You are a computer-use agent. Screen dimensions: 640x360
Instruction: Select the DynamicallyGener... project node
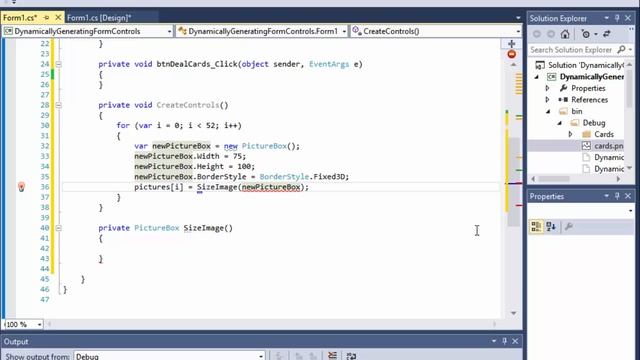[x=586, y=77]
